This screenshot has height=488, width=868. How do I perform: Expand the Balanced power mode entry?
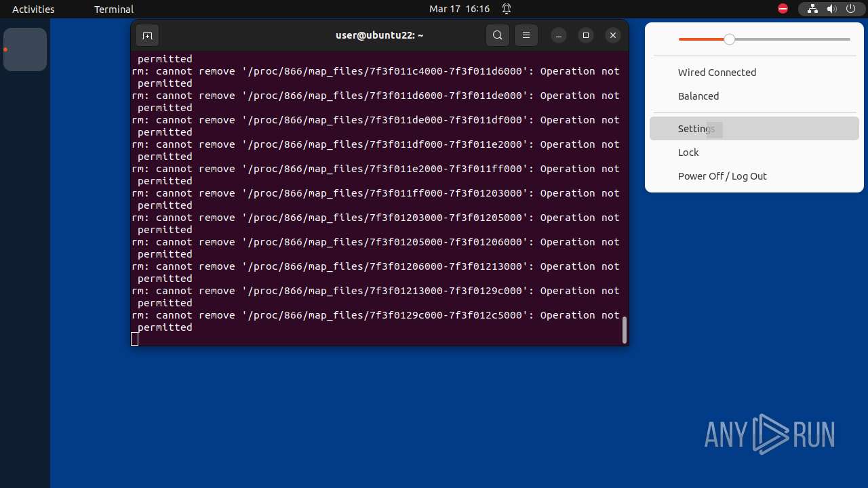pyautogui.click(x=754, y=96)
